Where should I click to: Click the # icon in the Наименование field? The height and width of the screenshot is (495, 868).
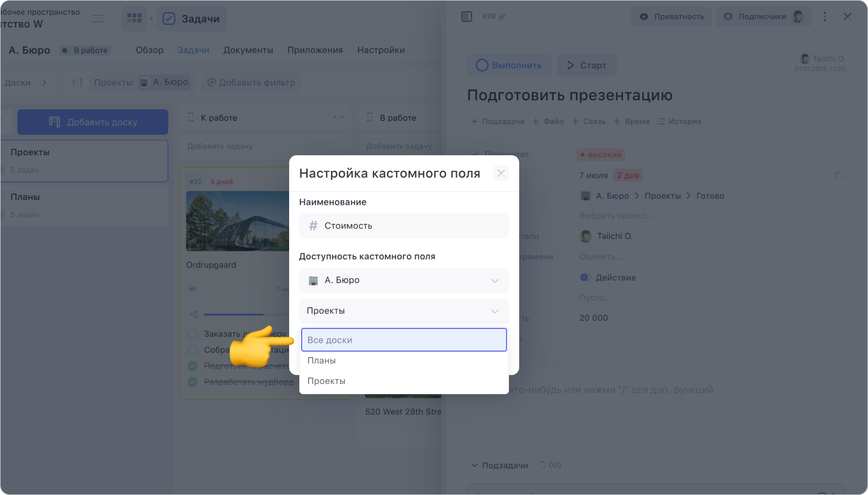tap(313, 226)
